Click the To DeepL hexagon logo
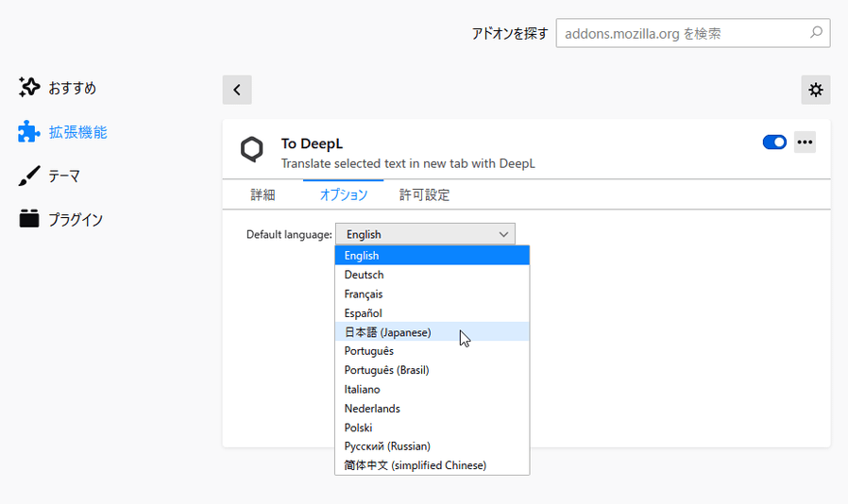848x504 pixels. click(x=252, y=149)
